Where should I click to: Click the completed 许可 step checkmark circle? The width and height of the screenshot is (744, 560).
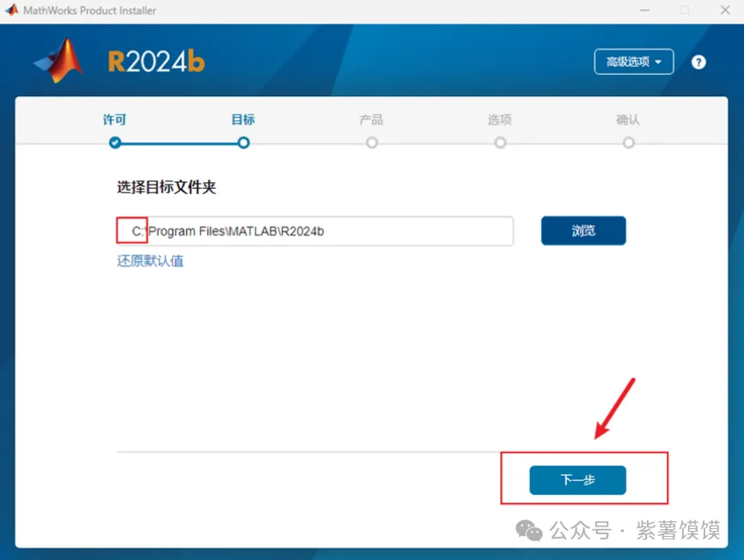(x=115, y=143)
